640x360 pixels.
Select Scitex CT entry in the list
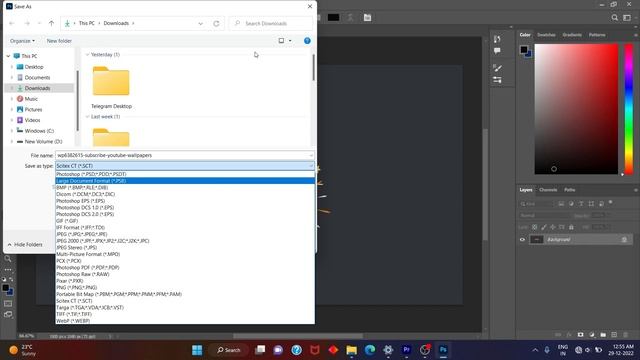click(x=185, y=301)
